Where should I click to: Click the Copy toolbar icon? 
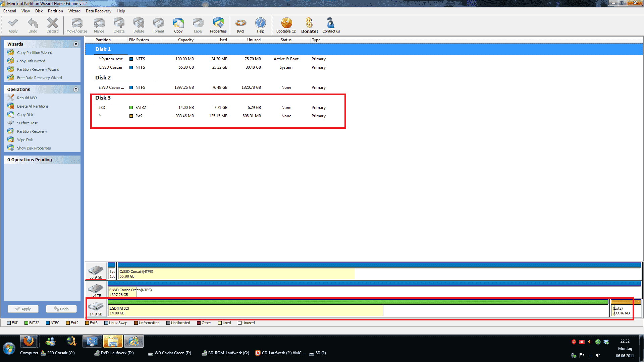178,25
